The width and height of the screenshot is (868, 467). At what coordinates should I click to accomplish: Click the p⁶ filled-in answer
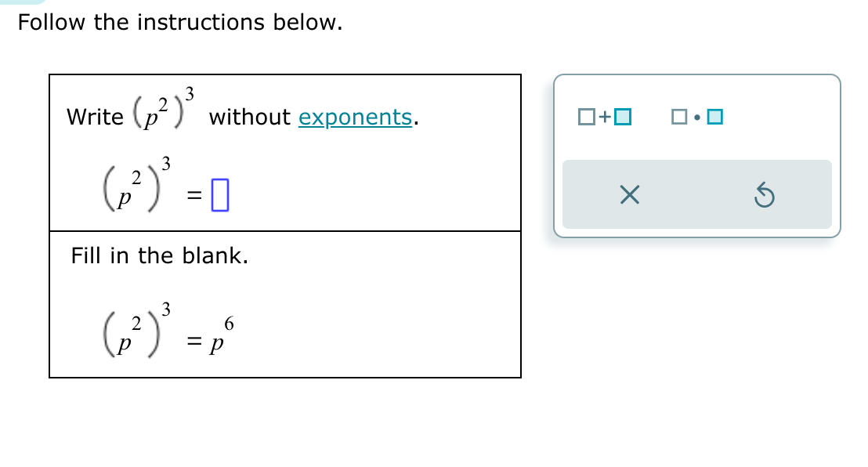click(x=222, y=335)
